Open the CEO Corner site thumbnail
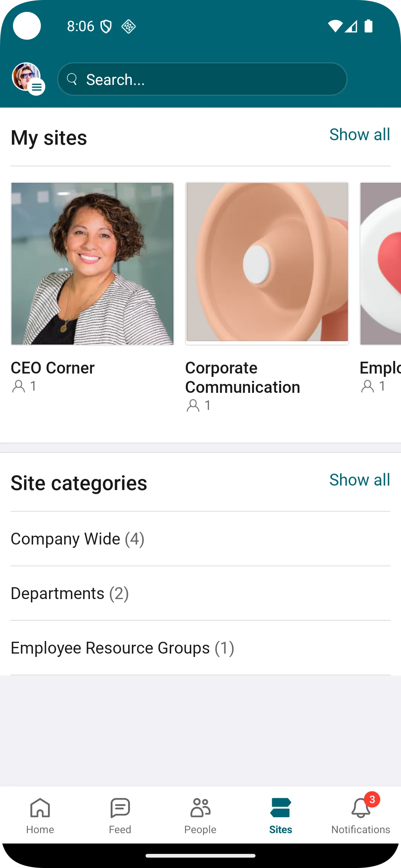Image resolution: width=401 pixels, height=868 pixels. click(92, 264)
